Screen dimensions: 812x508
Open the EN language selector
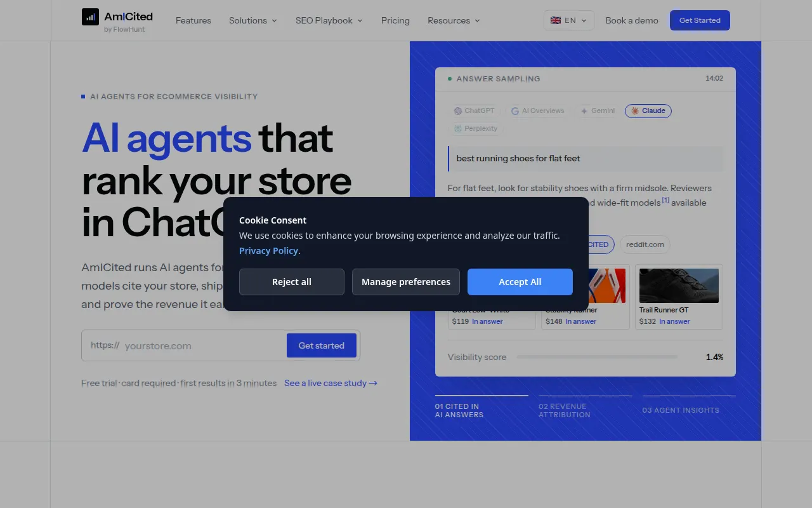point(569,20)
